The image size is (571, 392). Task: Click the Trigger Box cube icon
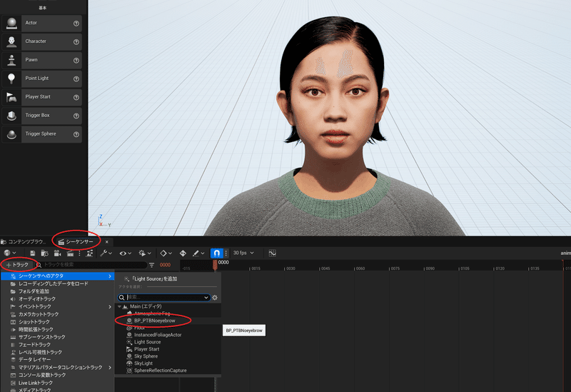click(x=11, y=116)
